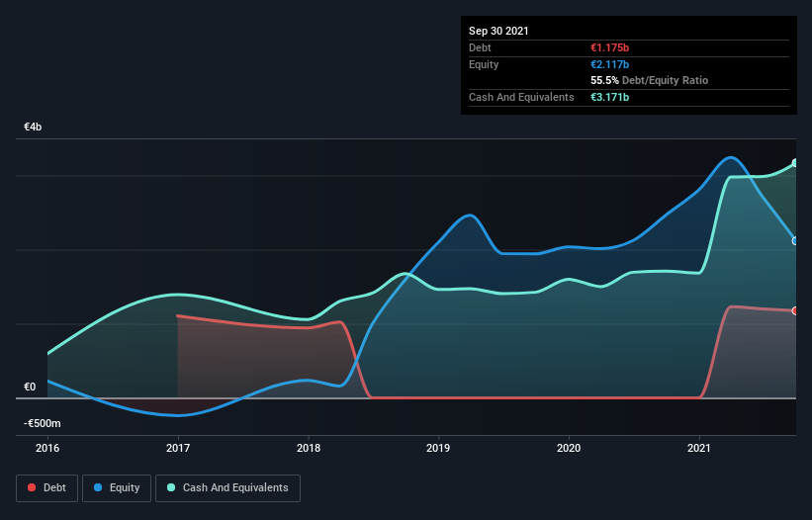Click the 55.5% Debt/Equity Ratio text
The width and height of the screenshot is (812, 520).
point(650,80)
